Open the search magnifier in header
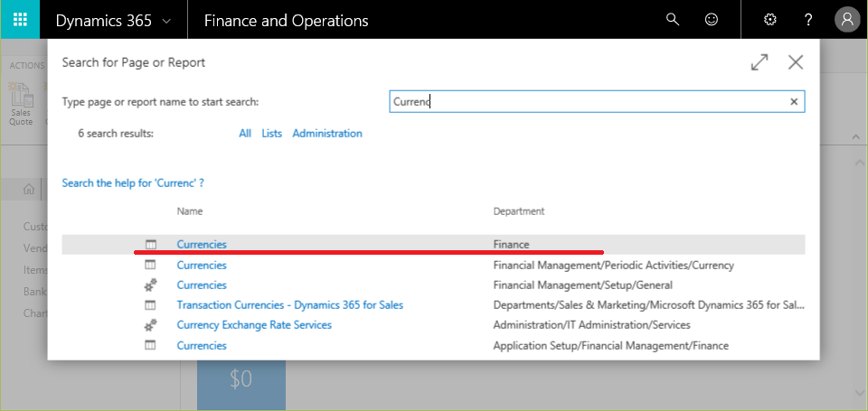Viewport: 868px width, 411px height. (672, 20)
